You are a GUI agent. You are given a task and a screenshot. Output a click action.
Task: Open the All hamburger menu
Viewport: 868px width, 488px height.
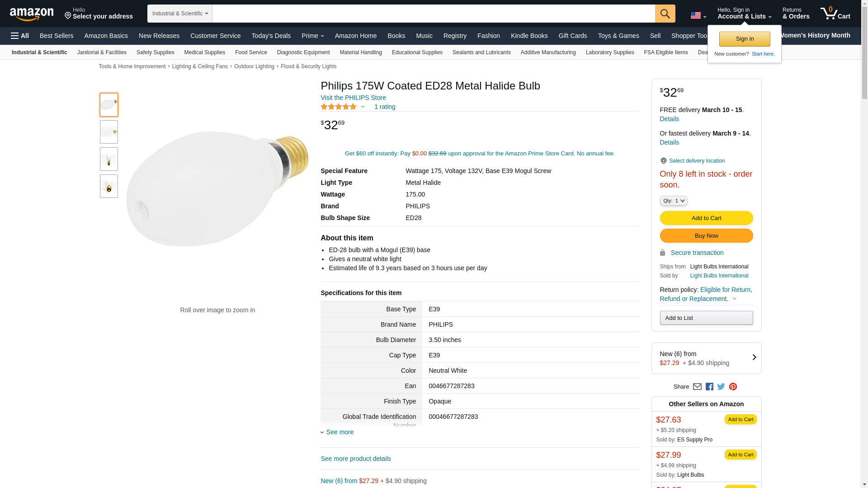pyautogui.click(x=20, y=36)
